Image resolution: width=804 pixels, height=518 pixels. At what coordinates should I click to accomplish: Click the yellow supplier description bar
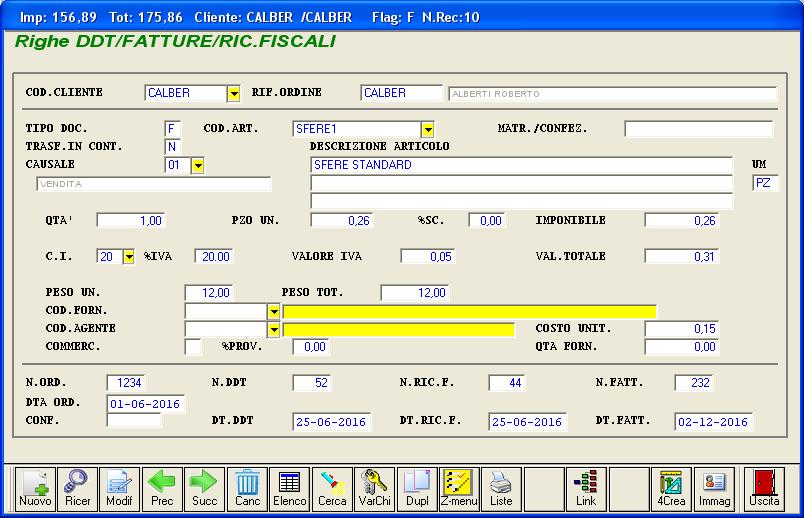470,311
